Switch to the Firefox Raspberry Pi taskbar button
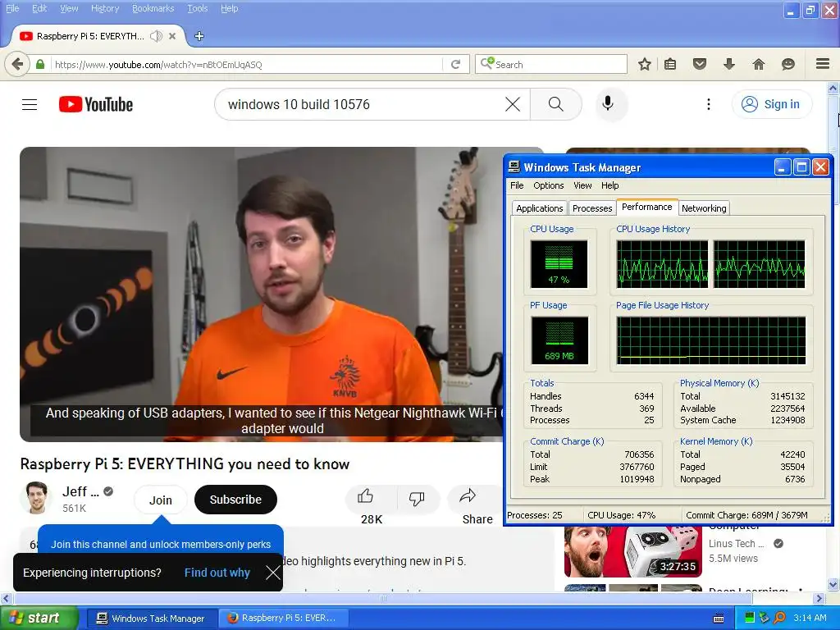This screenshot has height=630, width=840. coord(284,619)
